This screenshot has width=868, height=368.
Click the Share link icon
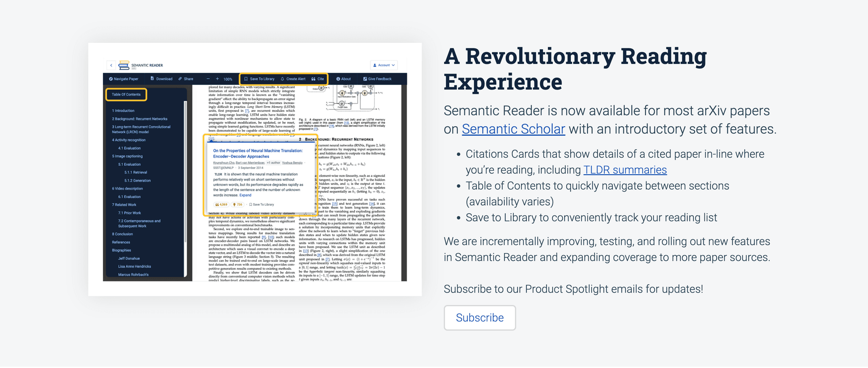coord(179,79)
